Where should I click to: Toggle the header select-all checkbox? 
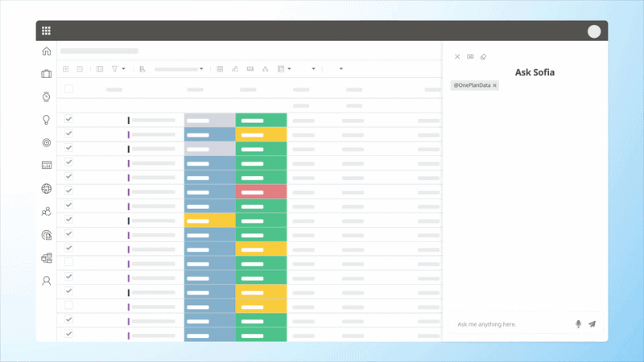[x=69, y=88]
